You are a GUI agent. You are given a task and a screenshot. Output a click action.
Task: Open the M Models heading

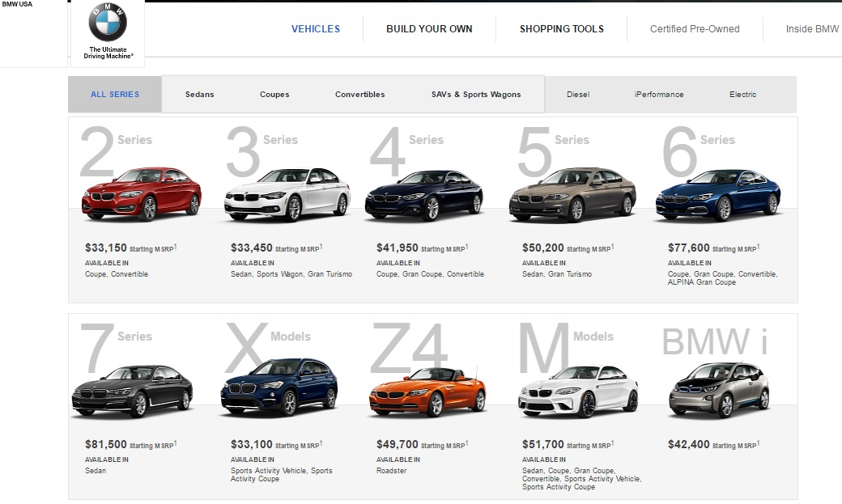point(567,347)
